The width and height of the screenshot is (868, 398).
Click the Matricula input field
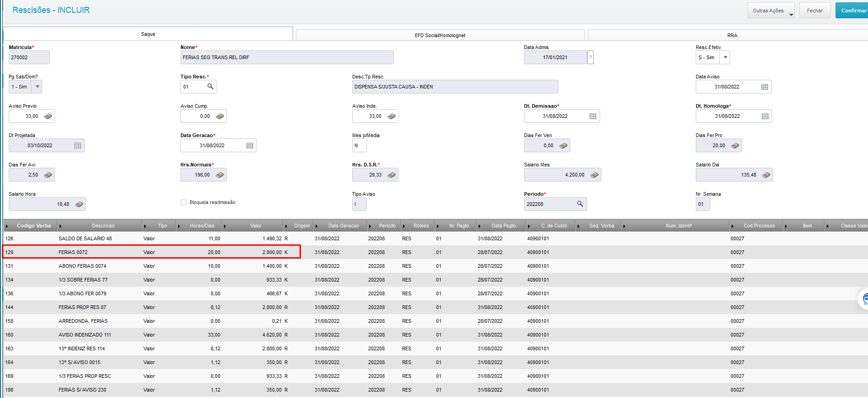[29, 57]
